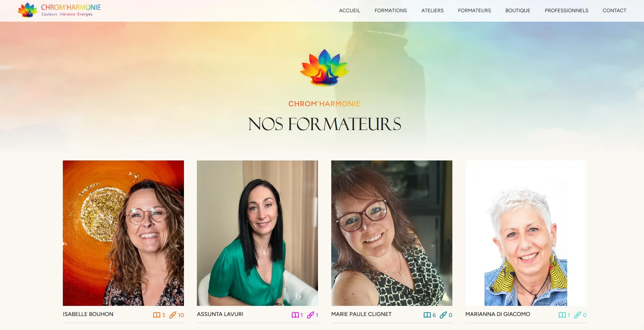Click the Chrom'Harmonie lotus logo in header
The height and width of the screenshot is (330, 644).
pos(59,10)
